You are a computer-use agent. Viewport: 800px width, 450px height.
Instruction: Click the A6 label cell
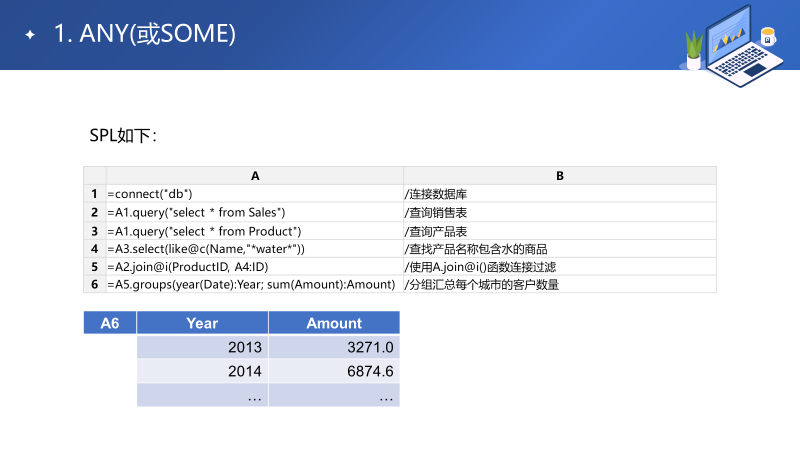pos(110,323)
